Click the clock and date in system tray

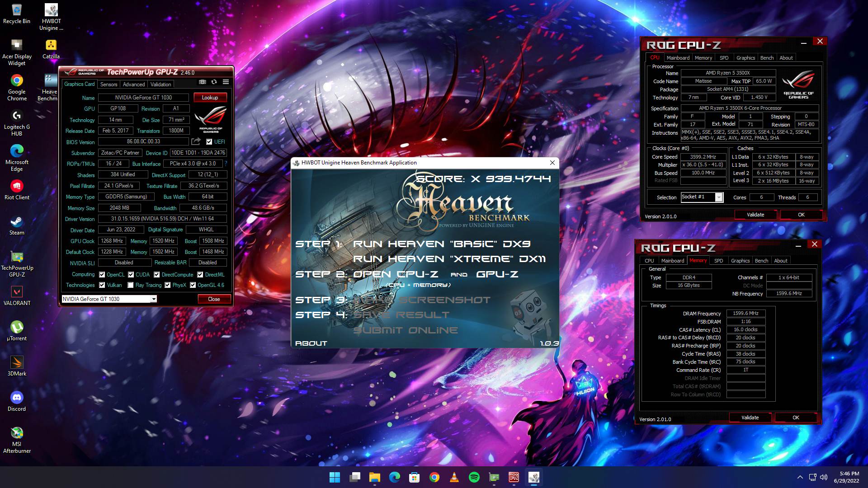click(x=846, y=477)
